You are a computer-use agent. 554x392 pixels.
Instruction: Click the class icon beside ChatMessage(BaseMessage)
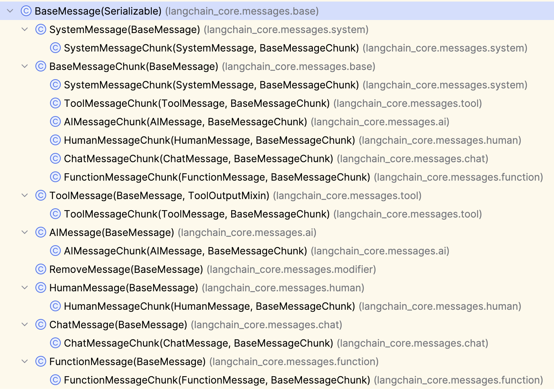click(40, 325)
